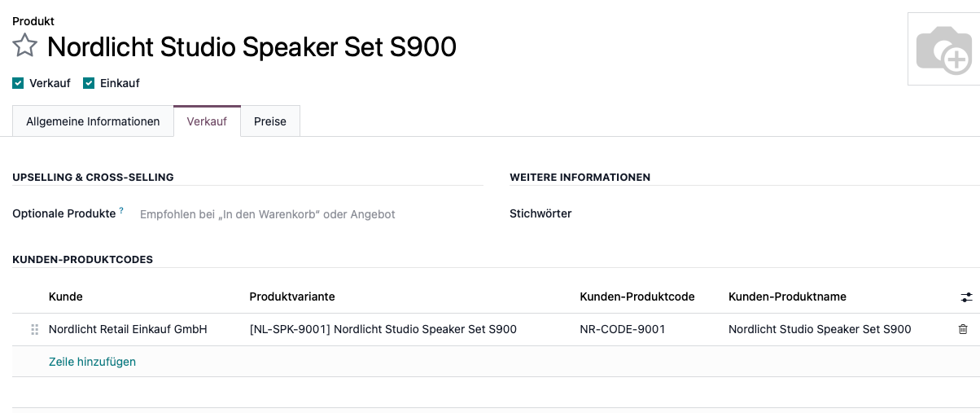The image size is (980, 413).
Task: Select the Verkauf tab
Action: click(207, 121)
